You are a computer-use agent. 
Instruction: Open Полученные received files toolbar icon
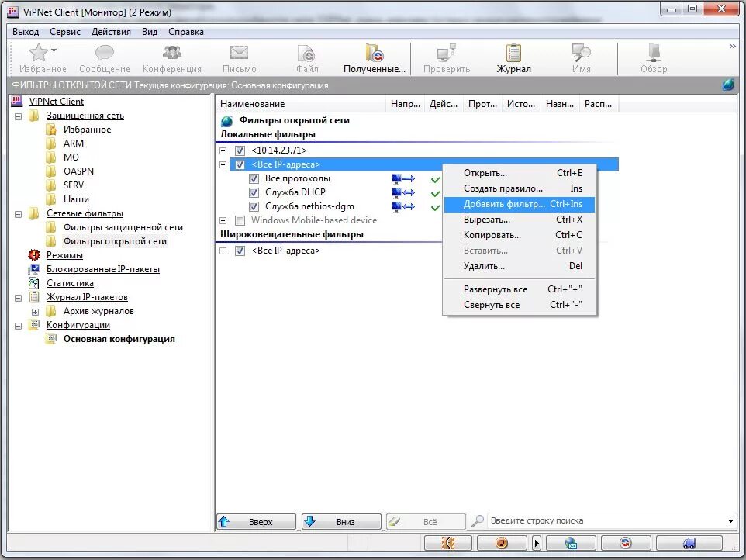(375, 52)
